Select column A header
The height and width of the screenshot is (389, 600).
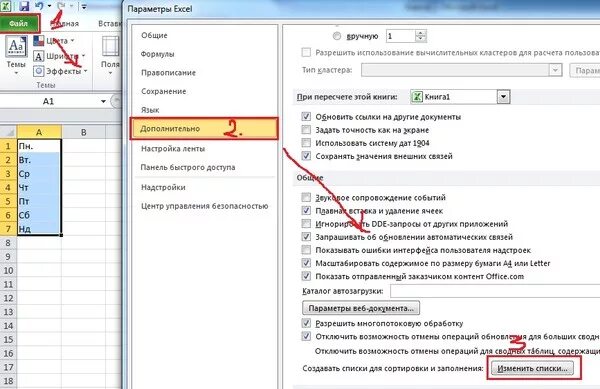[x=39, y=132]
